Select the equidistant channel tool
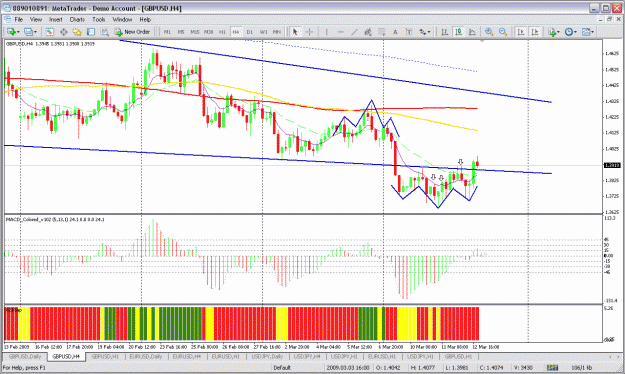This screenshot has height=374, width=625. coord(368,32)
